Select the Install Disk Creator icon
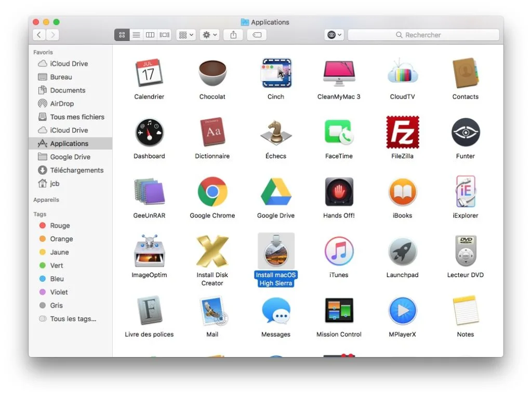532x398 pixels. coord(212,251)
